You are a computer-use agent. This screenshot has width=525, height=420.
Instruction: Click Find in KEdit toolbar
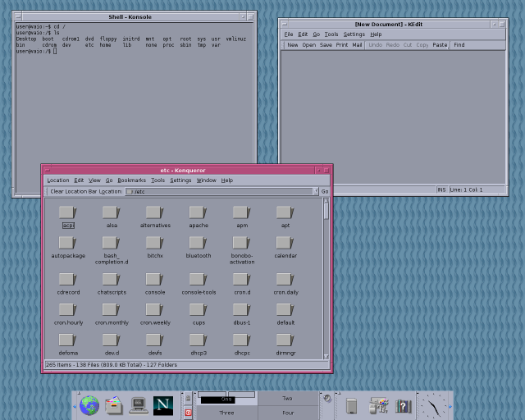click(459, 45)
